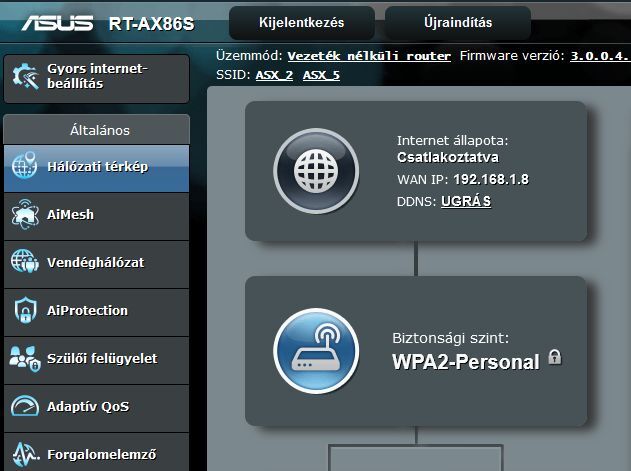This screenshot has height=471, width=631.
Task: Click the RT-AX86S model name
Action: click(x=151, y=24)
